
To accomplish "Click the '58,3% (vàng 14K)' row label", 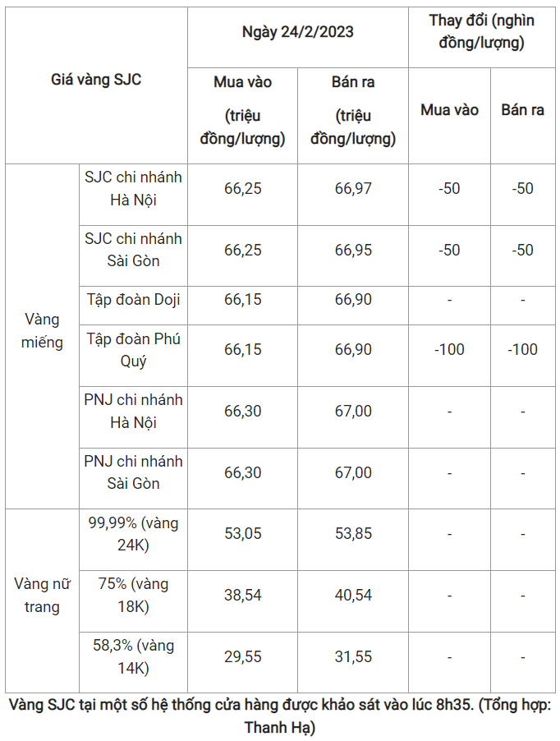I will pos(133,657).
